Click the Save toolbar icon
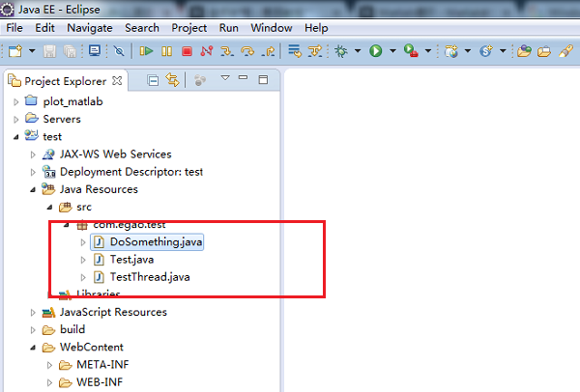The image size is (580, 392). (x=49, y=51)
